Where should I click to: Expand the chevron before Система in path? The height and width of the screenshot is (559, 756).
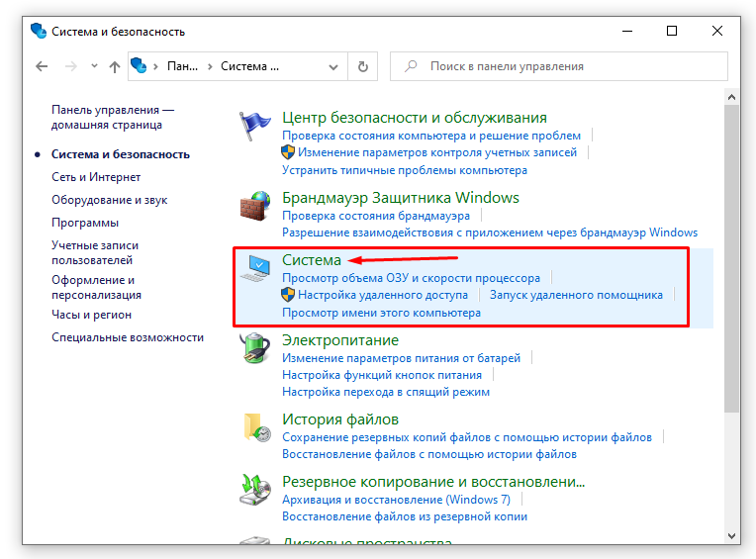pos(210,66)
